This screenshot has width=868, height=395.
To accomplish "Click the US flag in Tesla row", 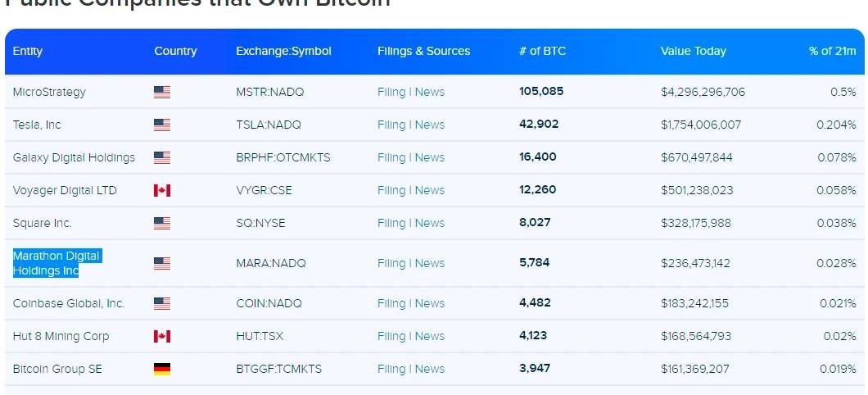I will coord(162,125).
